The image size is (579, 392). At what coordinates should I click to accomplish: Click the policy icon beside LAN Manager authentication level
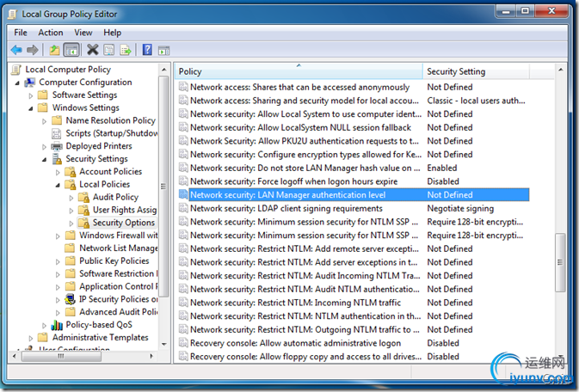pos(183,194)
